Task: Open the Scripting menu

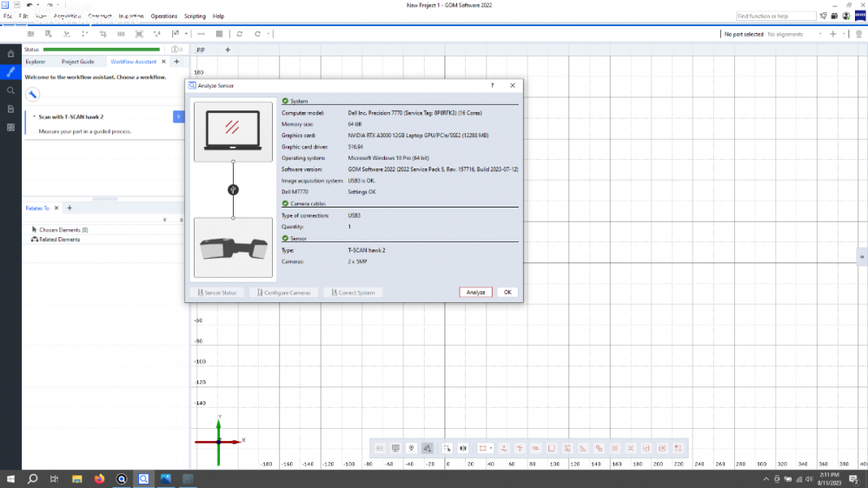Action: click(x=195, y=16)
